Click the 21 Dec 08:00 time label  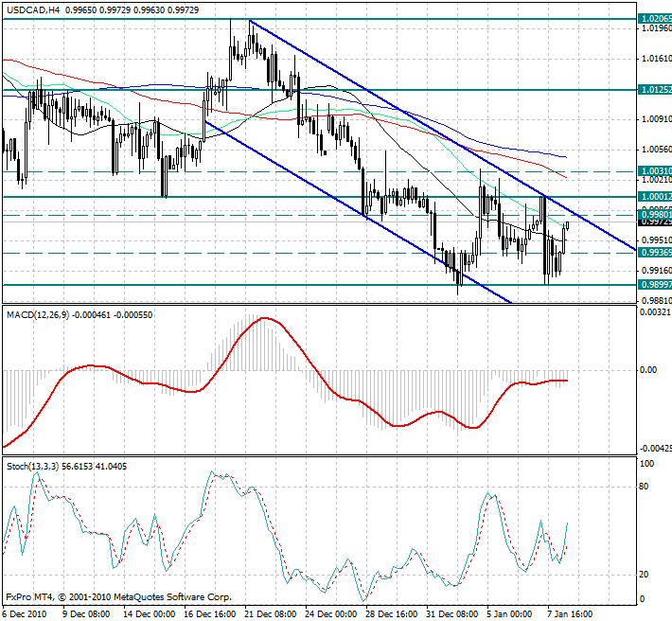pos(271,613)
